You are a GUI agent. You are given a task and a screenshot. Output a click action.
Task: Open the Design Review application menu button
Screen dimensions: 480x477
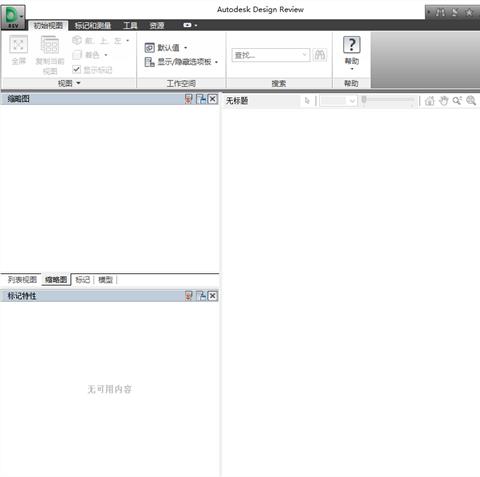tap(13, 17)
